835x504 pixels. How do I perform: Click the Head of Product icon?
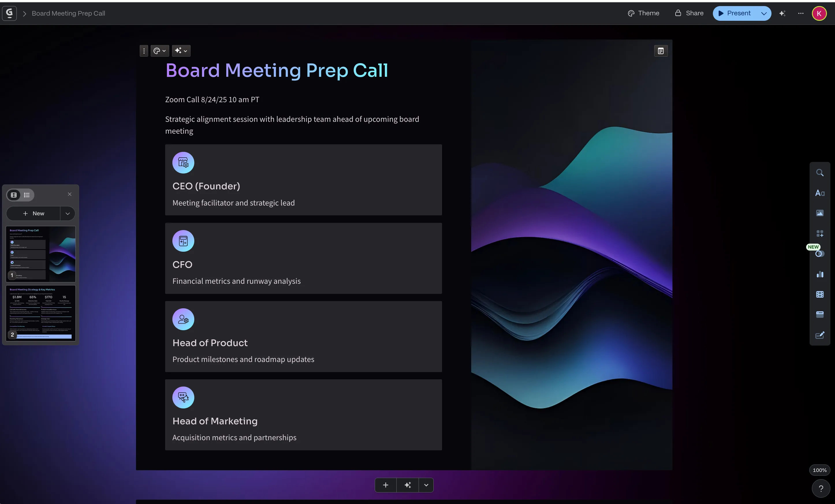[183, 319]
